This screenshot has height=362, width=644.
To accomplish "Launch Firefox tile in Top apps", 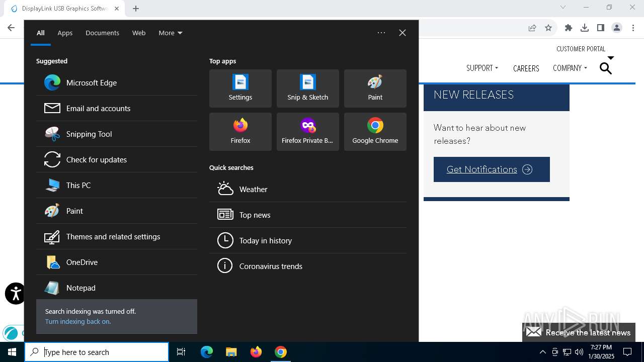I will [x=240, y=132].
